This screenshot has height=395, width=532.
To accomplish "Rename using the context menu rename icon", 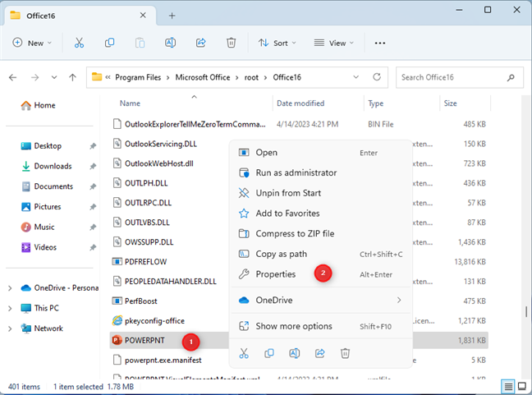I will tap(294, 353).
